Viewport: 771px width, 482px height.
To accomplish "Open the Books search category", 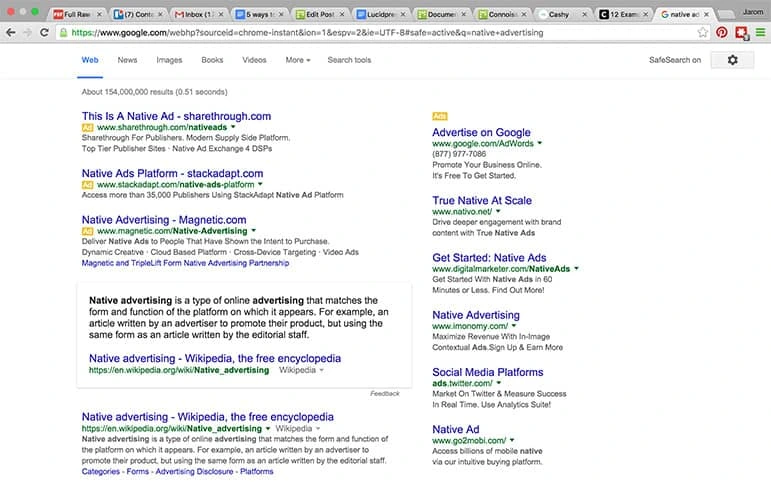I will coord(212,60).
